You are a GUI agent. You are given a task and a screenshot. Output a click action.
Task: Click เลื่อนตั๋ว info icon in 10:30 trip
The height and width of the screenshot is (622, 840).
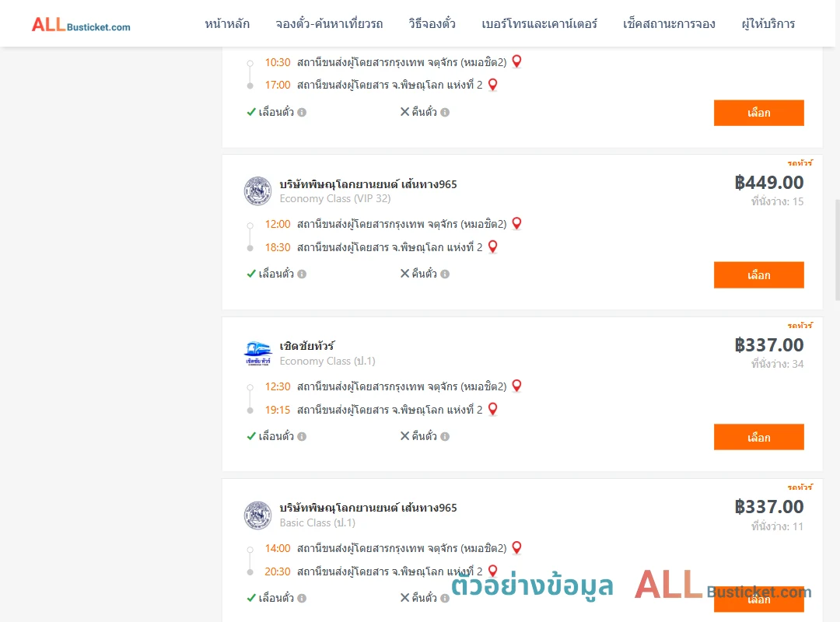[302, 113]
